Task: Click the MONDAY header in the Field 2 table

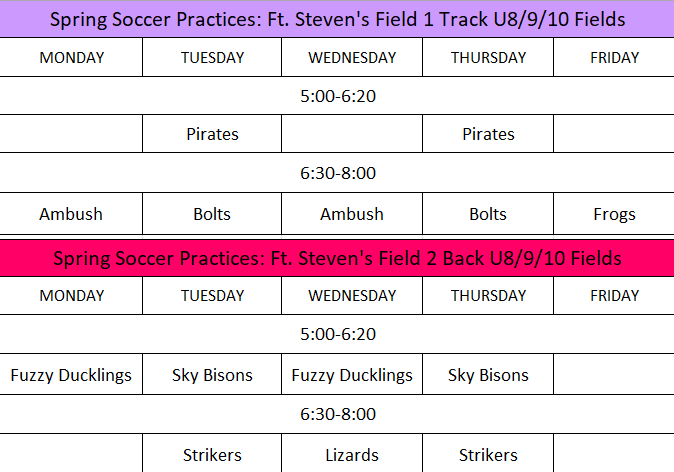Action: [x=71, y=296]
